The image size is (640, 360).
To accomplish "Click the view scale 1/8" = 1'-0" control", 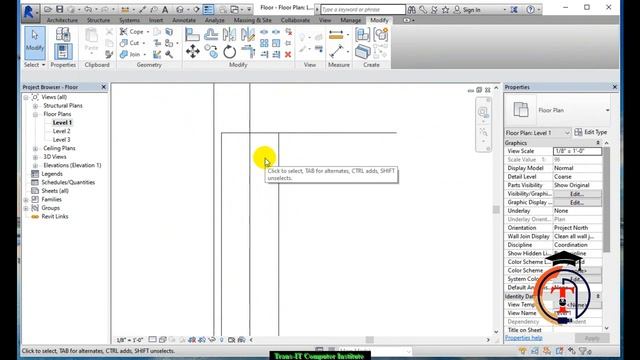I will (130, 340).
